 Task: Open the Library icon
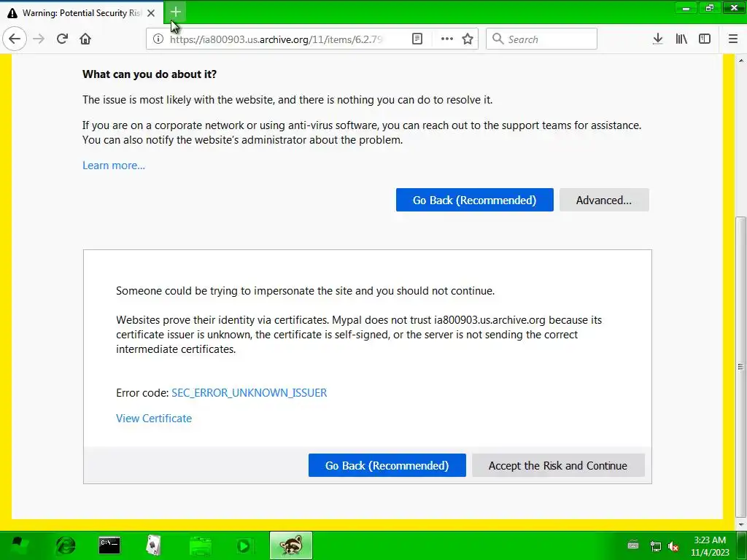point(681,39)
